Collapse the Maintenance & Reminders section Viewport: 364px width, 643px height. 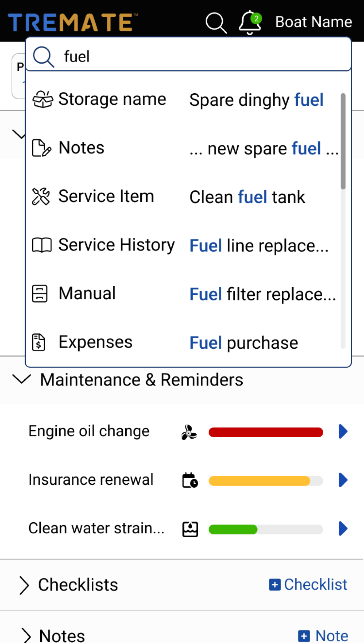pos(22,379)
